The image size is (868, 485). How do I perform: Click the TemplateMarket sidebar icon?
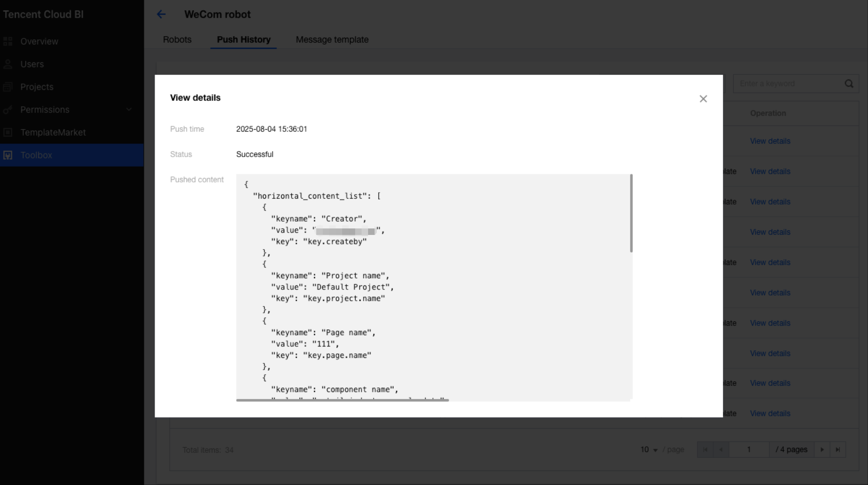8,132
